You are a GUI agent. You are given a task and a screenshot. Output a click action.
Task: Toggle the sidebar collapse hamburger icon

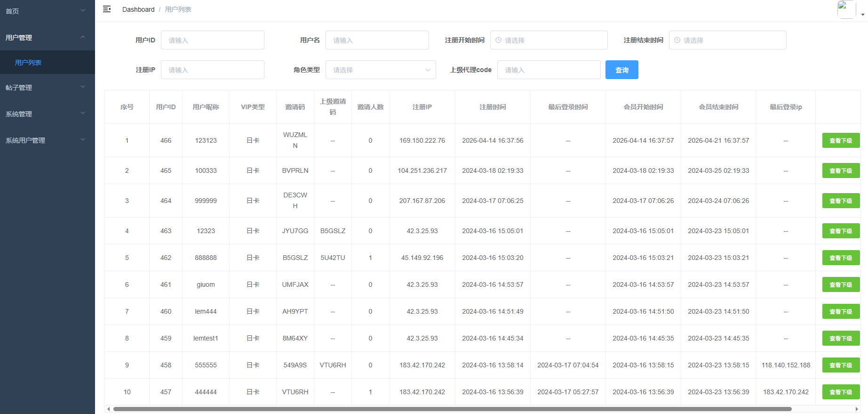[x=107, y=9]
